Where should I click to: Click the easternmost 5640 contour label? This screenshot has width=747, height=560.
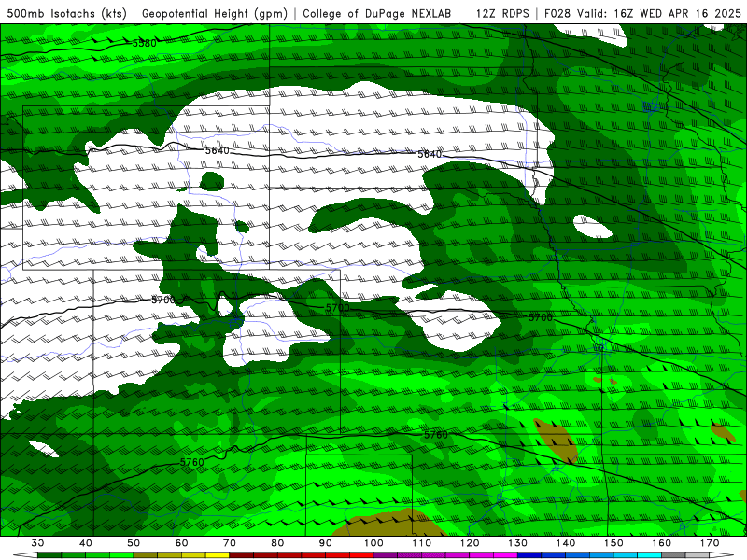click(430, 154)
